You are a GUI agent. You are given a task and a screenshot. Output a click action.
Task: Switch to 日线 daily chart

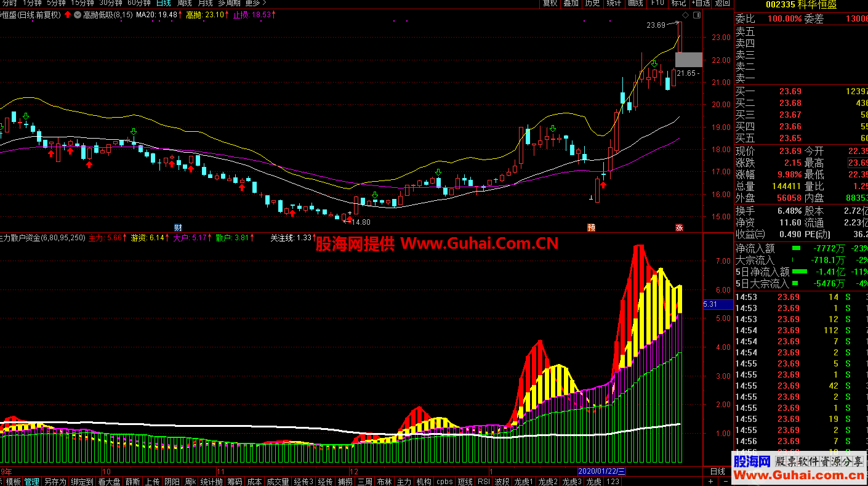point(163,3)
